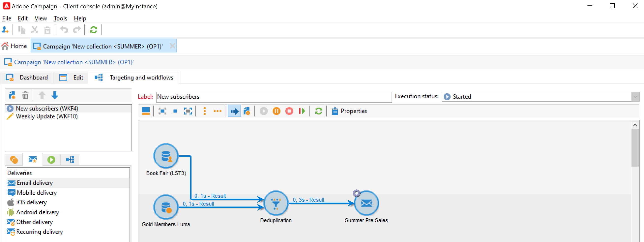Open the Tools menu
Image resolution: width=644 pixels, height=242 pixels.
(x=60, y=18)
